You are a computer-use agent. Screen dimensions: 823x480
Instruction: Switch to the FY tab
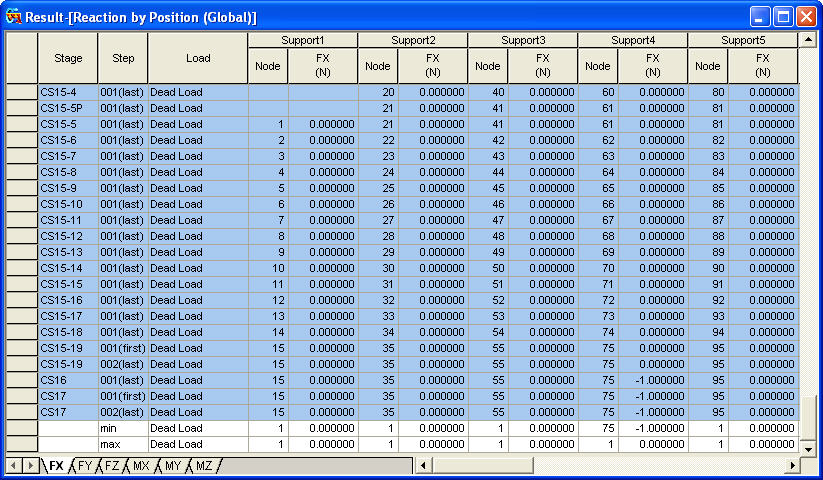tap(85, 466)
